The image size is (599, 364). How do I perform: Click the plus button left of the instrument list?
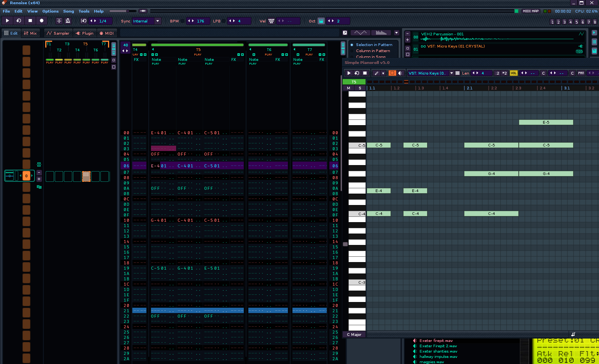(x=408, y=40)
